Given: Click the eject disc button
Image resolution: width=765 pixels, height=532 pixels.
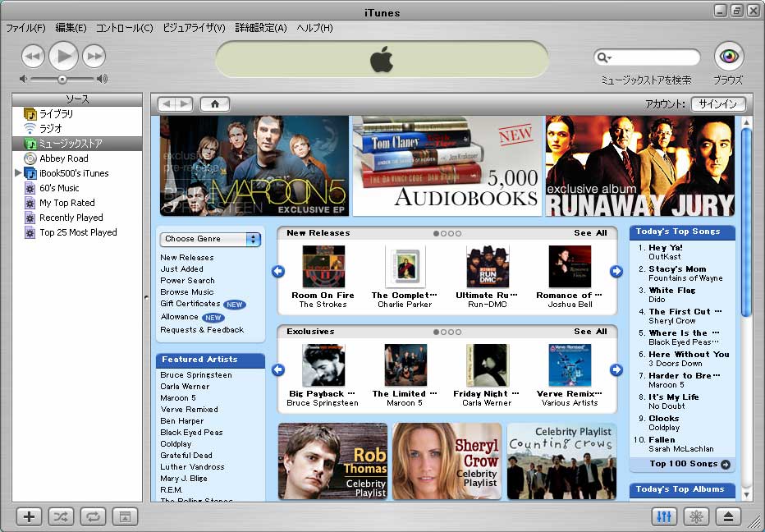Looking at the screenshot, I should click(x=728, y=516).
